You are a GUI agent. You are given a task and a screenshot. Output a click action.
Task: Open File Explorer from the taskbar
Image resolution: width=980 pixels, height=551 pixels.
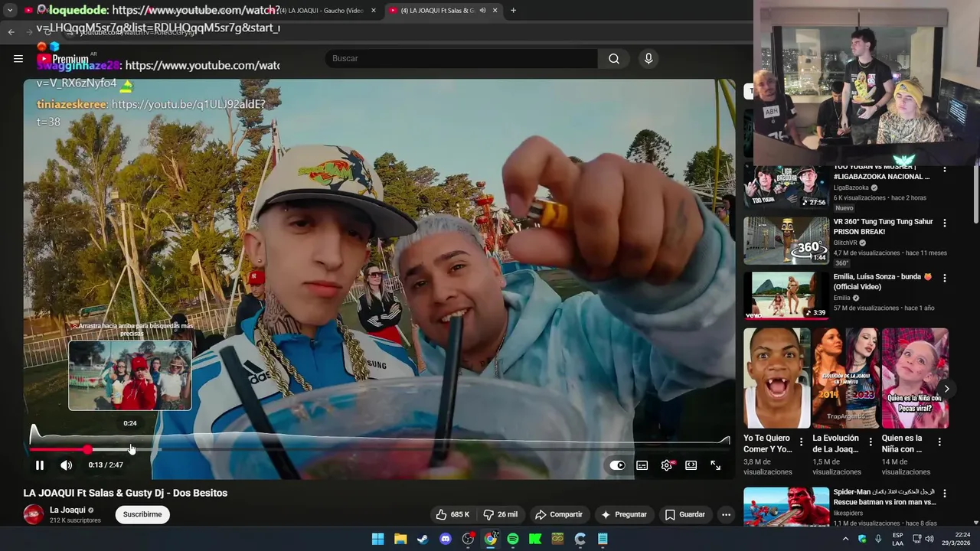(400, 539)
